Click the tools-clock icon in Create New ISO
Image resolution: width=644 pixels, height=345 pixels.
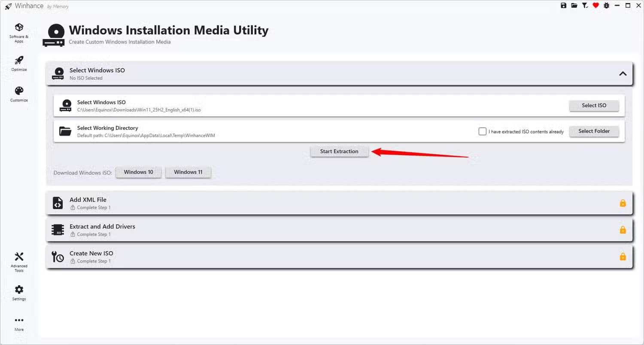[58, 256]
